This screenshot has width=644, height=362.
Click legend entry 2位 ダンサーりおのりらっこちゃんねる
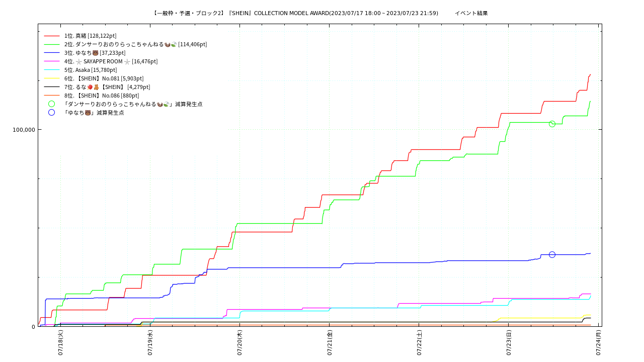pyautogui.click(x=135, y=44)
